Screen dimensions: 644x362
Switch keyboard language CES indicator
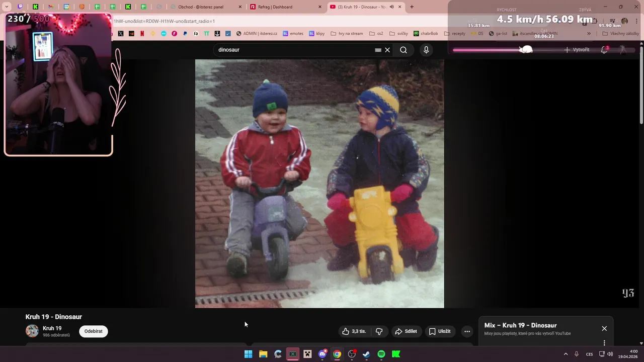point(589,354)
